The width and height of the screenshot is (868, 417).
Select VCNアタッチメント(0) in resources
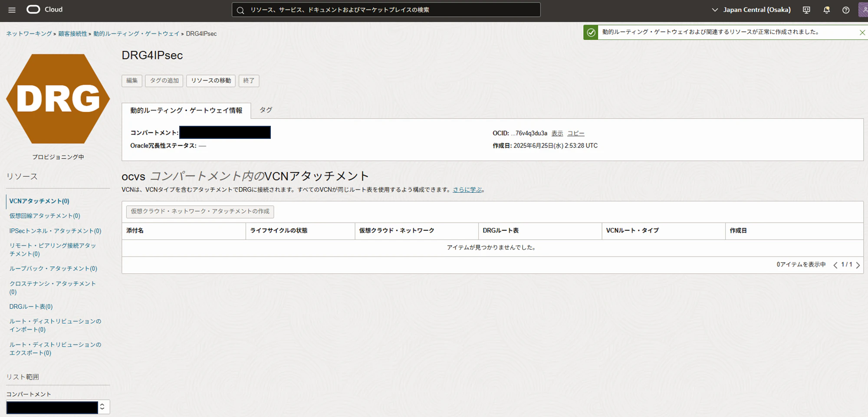(x=39, y=201)
